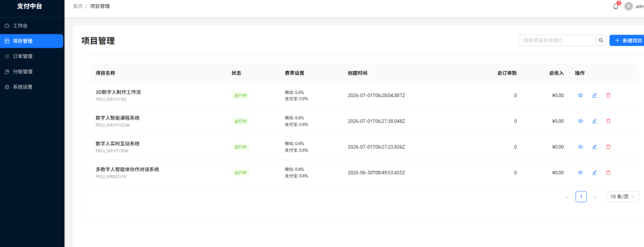Click the 状态 column header
Image resolution: width=644 pixels, height=247 pixels.
coord(236,73)
